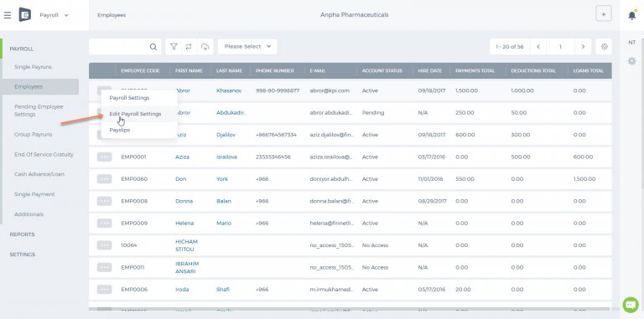The width and height of the screenshot is (644, 319).
Task: Open the hamburger navigation menu
Action: click(8, 15)
